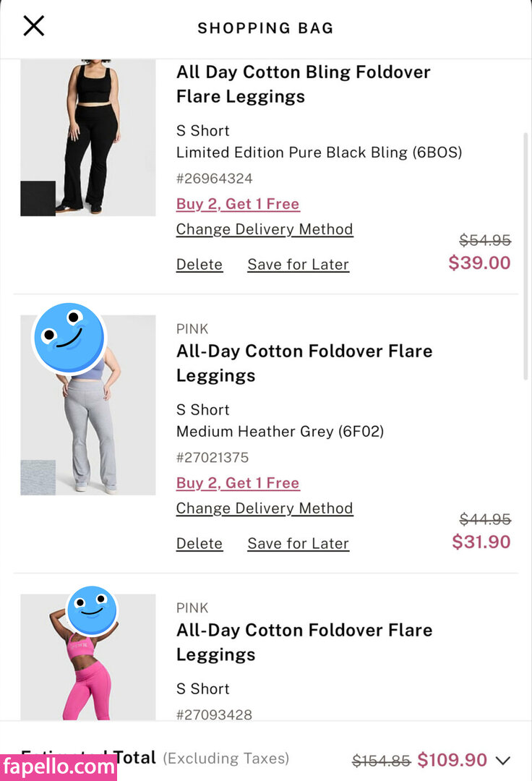Open All Day Cotton Bling Foldover Flare Leggings title
Image resolution: width=532 pixels, height=781 pixels.
coord(303,84)
